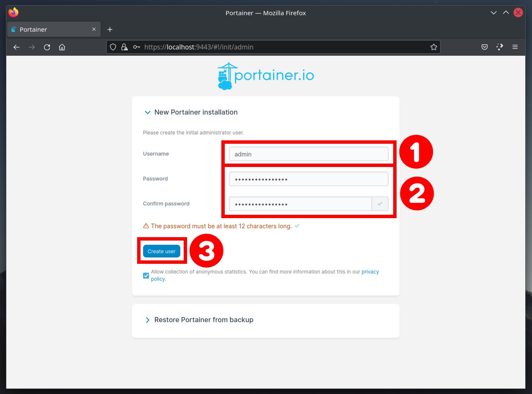
Task: Click the Username input field
Action: (309, 154)
